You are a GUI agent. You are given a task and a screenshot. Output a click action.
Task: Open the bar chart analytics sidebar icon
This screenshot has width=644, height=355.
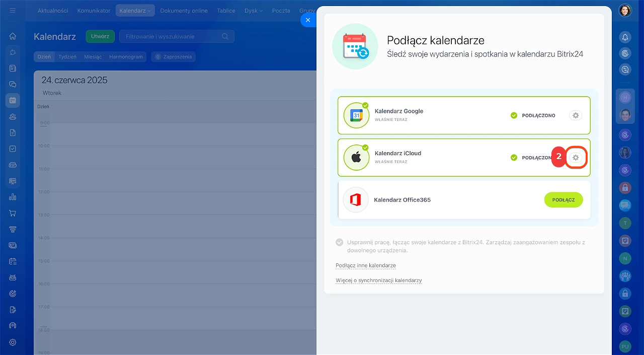(x=13, y=197)
